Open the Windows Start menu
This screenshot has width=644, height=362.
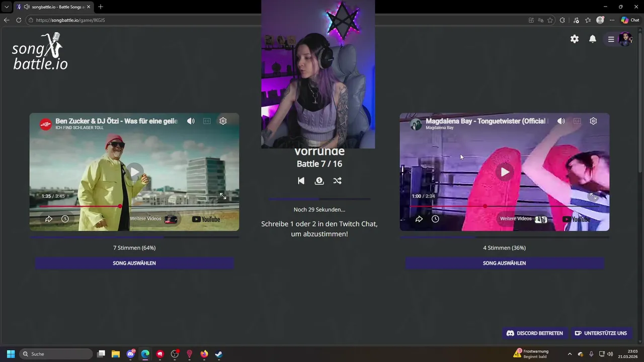click(11, 354)
